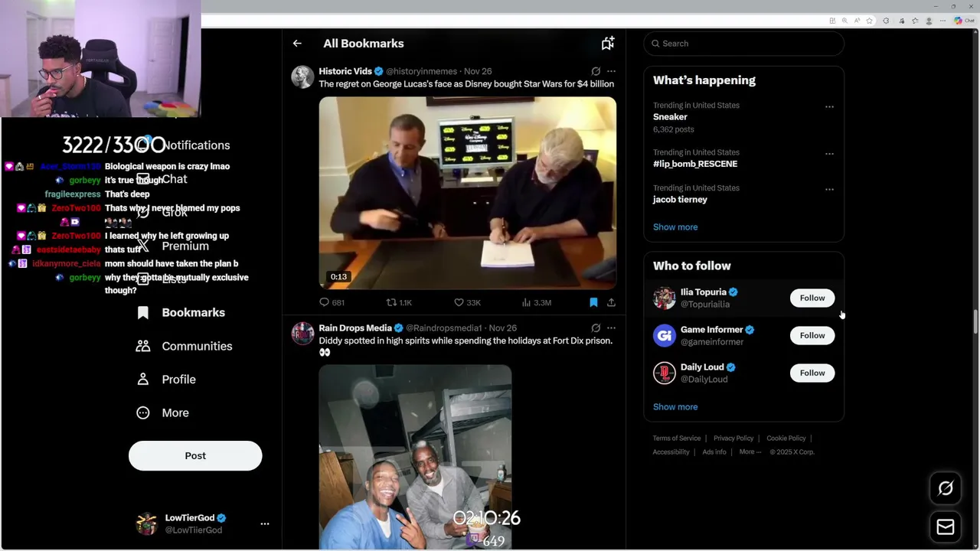The image size is (980, 551).
Task: View analytics of post with 3.3M views
Action: pyautogui.click(x=536, y=302)
